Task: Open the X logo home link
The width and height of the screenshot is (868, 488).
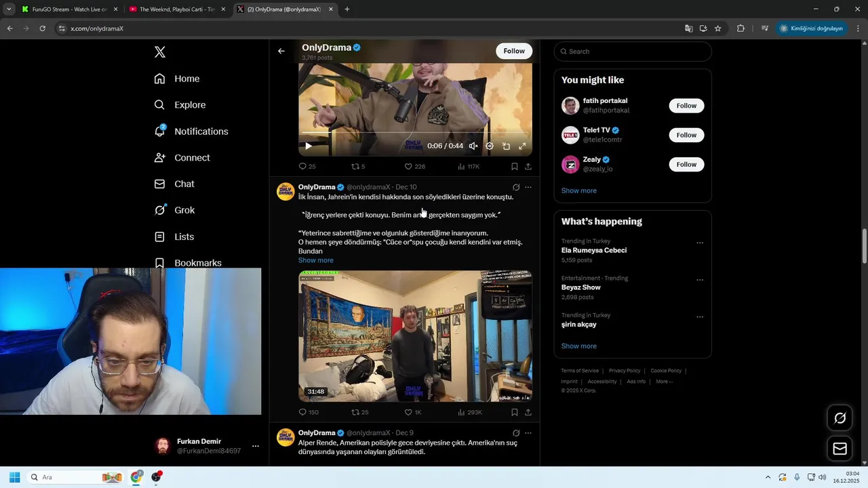Action: pyautogui.click(x=160, y=52)
